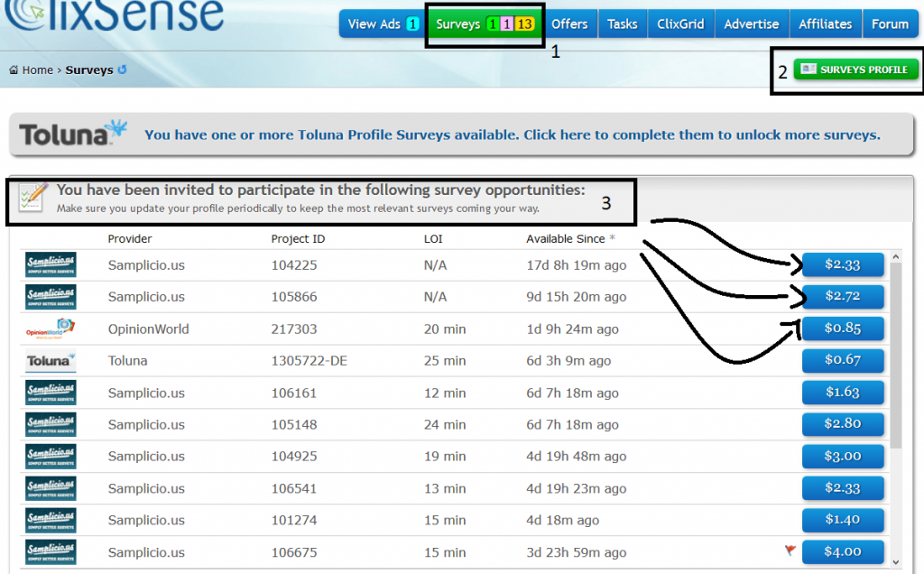Image resolution: width=924 pixels, height=574 pixels.
Task: Click the Provider column header
Action: click(130, 238)
